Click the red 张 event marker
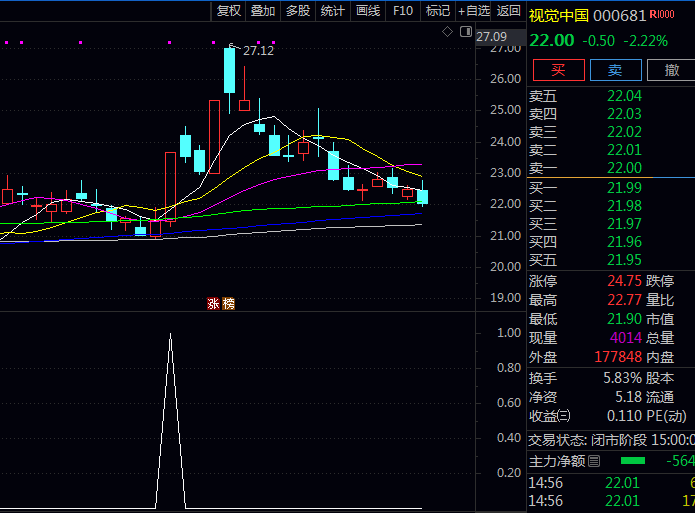 [x=213, y=304]
